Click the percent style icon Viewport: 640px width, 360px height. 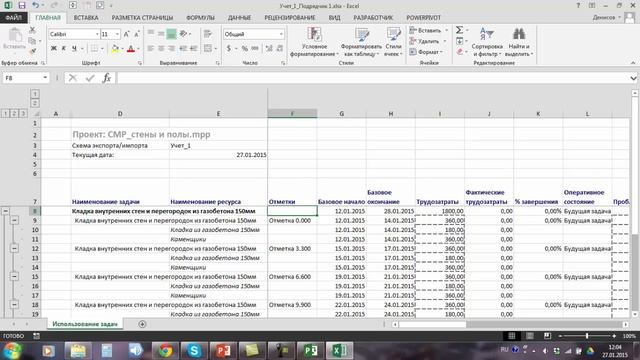click(244, 49)
